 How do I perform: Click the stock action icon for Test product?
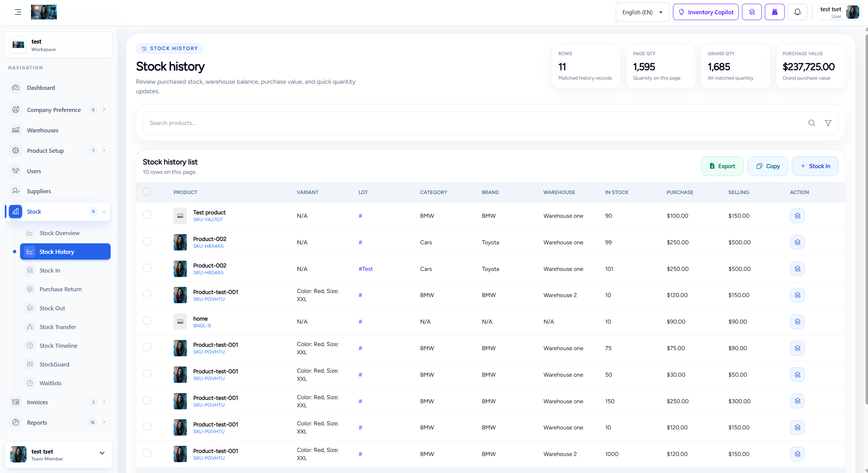pos(797,216)
